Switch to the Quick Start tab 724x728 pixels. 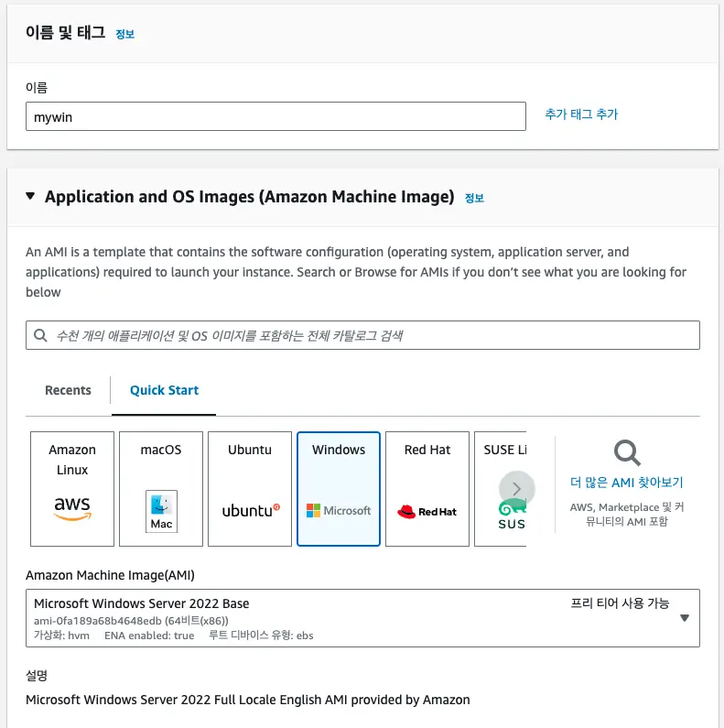click(164, 390)
